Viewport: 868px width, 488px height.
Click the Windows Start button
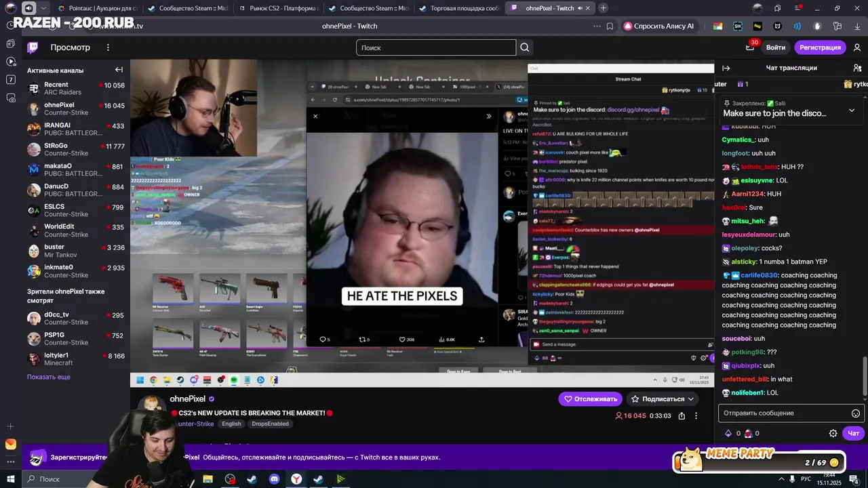coord(9,479)
